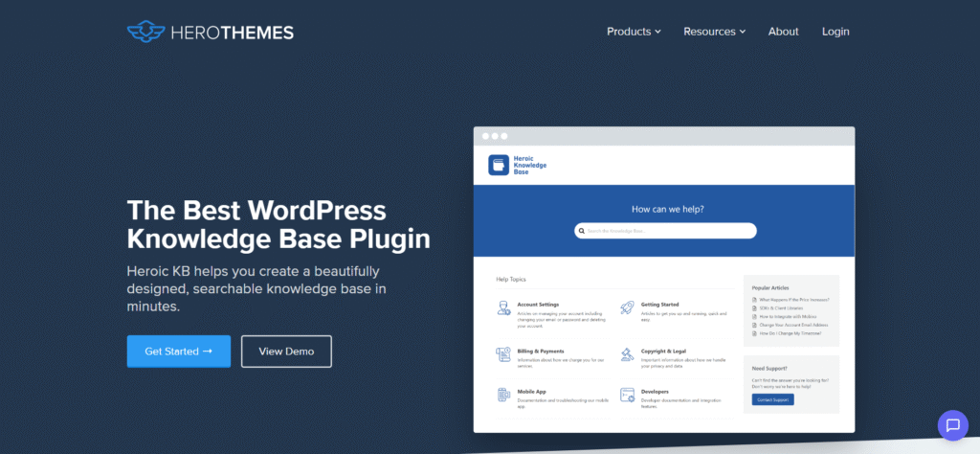Open the Billing & Payments topic title

tap(541, 352)
